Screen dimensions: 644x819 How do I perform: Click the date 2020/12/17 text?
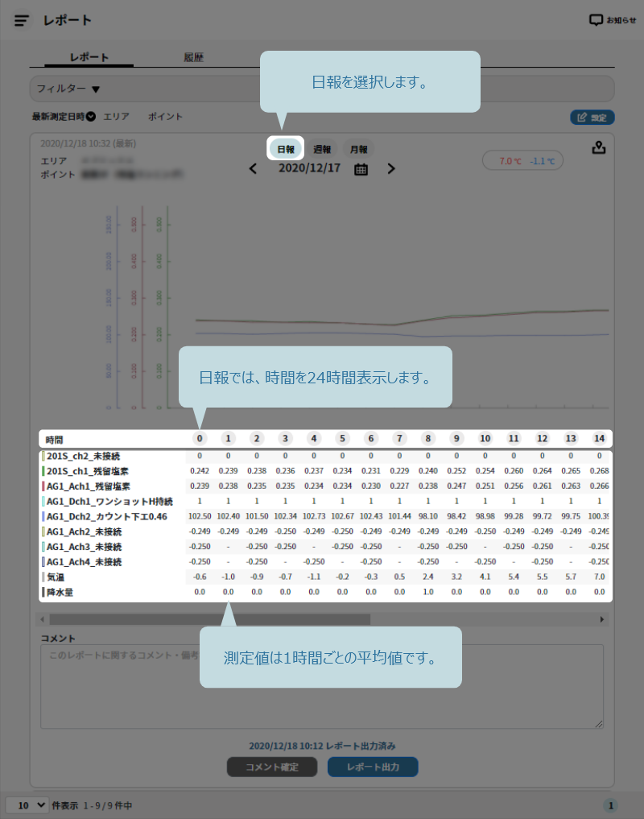pos(309,168)
